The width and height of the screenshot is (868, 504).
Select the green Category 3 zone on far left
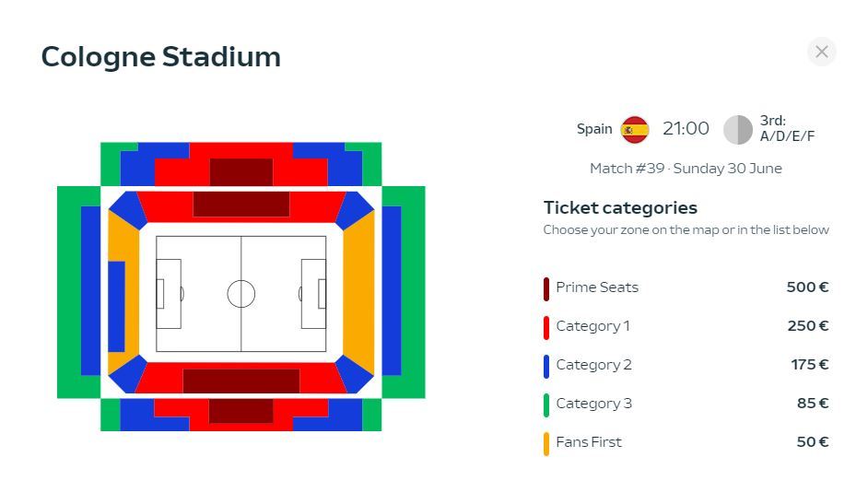[x=68, y=293]
